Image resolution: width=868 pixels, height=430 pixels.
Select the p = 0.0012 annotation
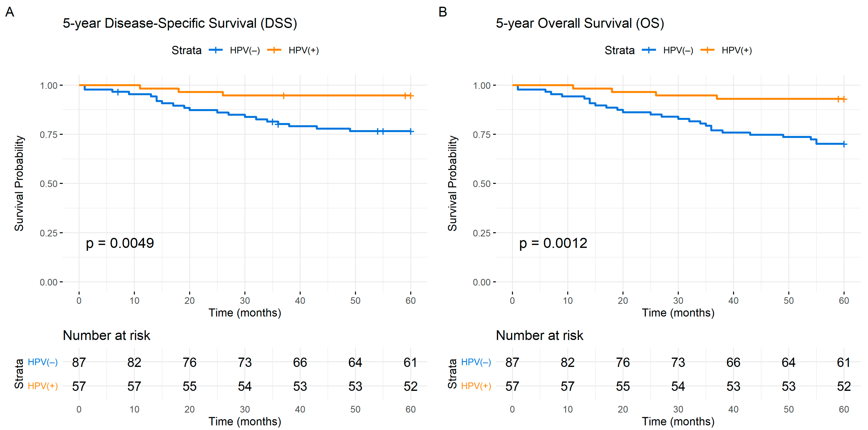[x=553, y=243]
